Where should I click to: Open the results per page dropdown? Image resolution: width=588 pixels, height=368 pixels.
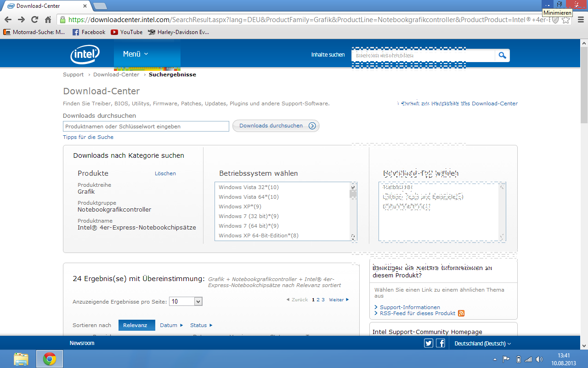tap(186, 302)
